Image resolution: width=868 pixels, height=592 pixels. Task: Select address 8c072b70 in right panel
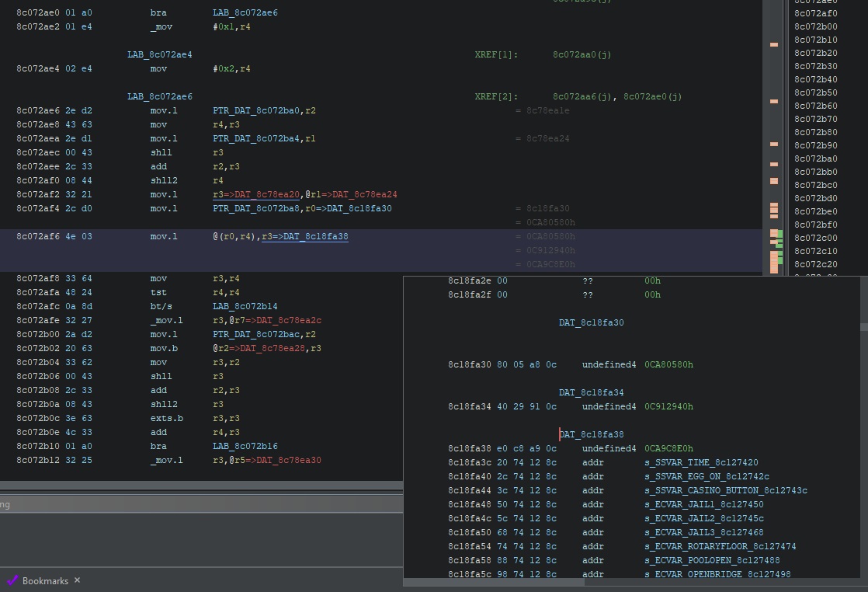click(x=815, y=119)
